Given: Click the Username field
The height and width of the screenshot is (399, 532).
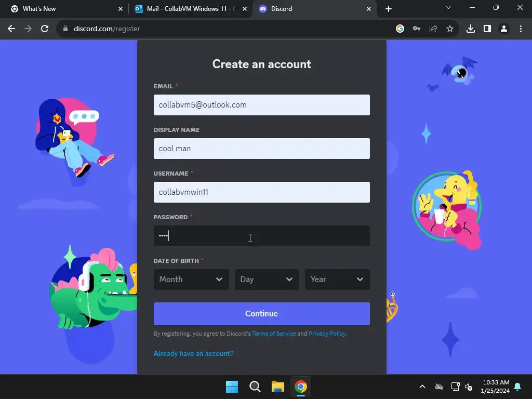Looking at the screenshot, I should pos(262,192).
